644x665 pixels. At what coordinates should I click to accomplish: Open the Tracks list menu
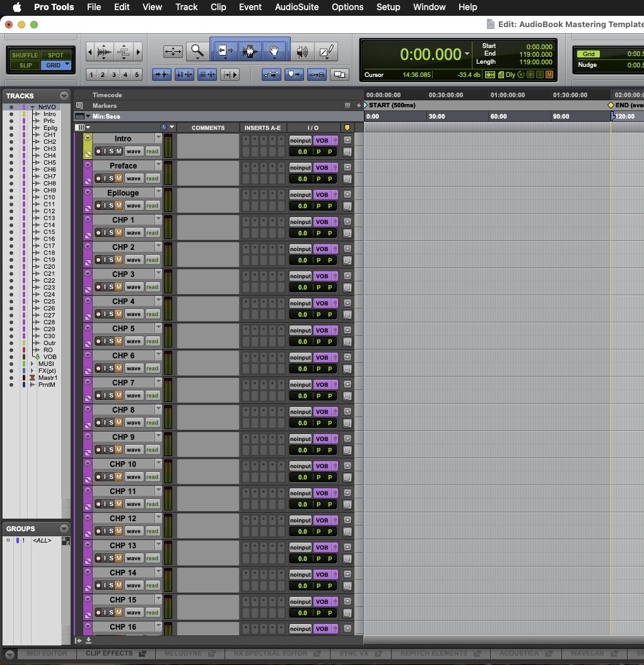[x=64, y=96]
